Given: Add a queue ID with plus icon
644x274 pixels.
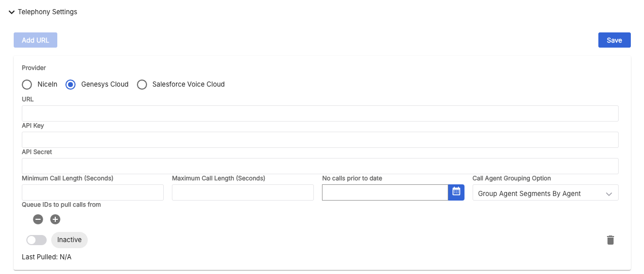Looking at the screenshot, I should 55,219.
